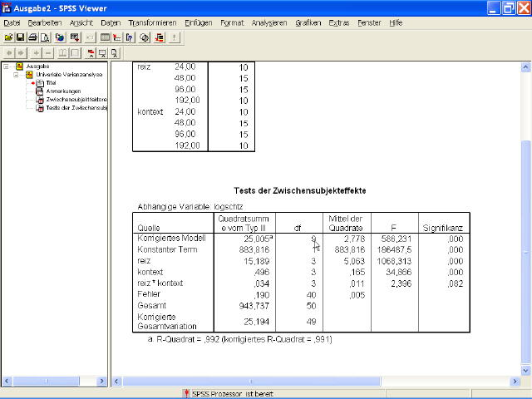This screenshot has height=399, width=532.
Task: Open the Grafiken menu
Action: coord(308,22)
